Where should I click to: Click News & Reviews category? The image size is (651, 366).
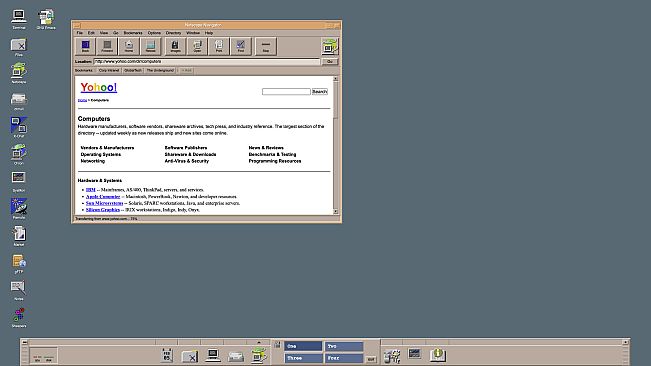coord(266,148)
